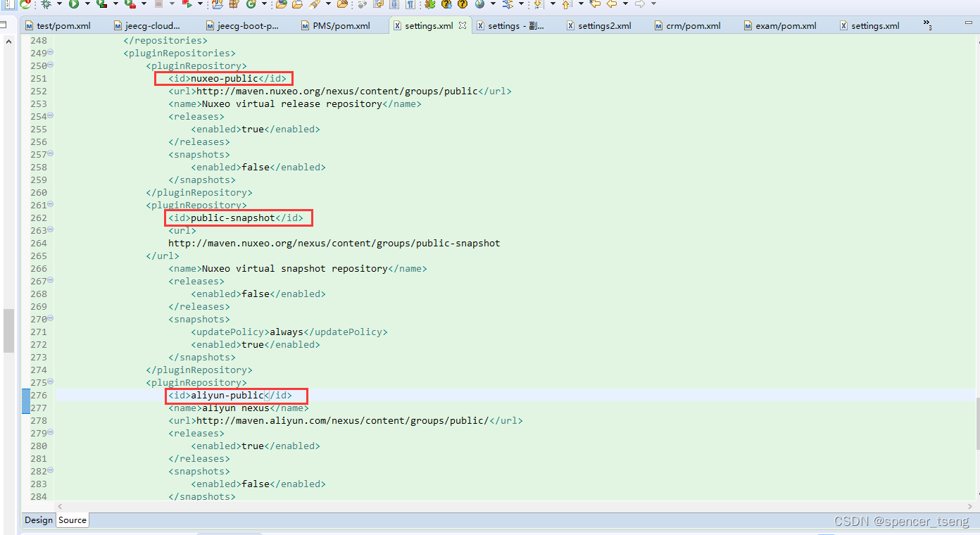Click the globe web browser icon
The height and width of the screenshot is (535, 980).
tap(479, 4)
